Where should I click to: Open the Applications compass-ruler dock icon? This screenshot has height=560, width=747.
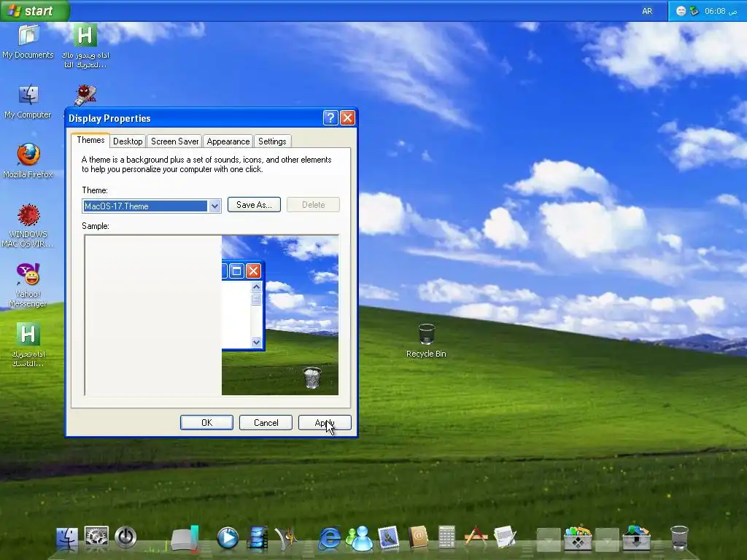click(476, 536)
